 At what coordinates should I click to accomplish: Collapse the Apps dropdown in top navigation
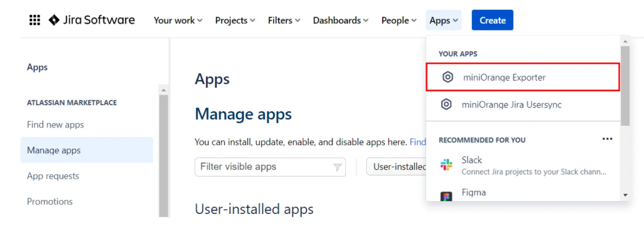pyautogui.click(x=443, y=20)
